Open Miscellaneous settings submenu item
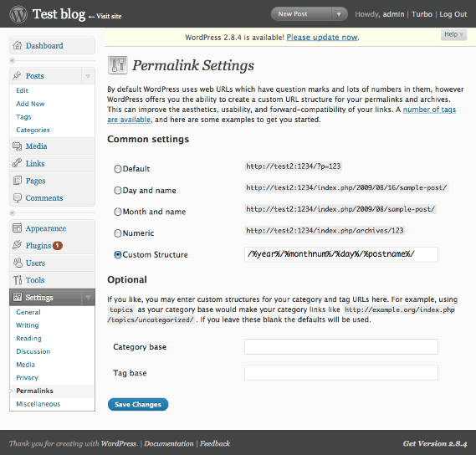Image resolution: width=476 pixels, height=455 pixels. tap(38, 404)
